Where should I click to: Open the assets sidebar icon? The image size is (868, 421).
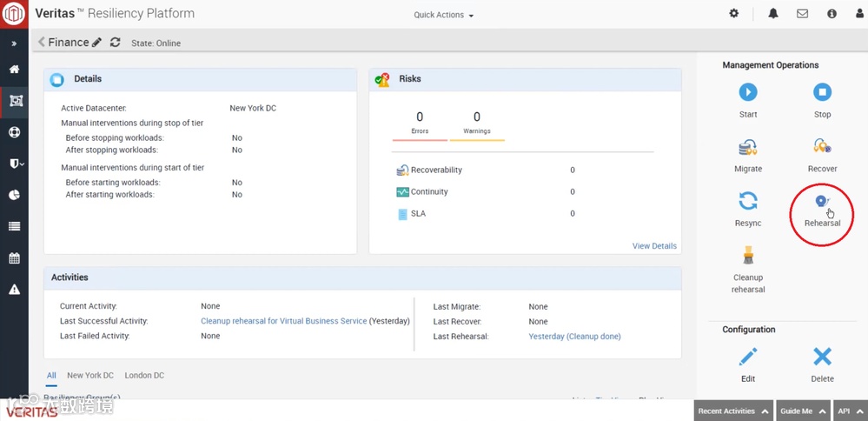pos(15,102)
